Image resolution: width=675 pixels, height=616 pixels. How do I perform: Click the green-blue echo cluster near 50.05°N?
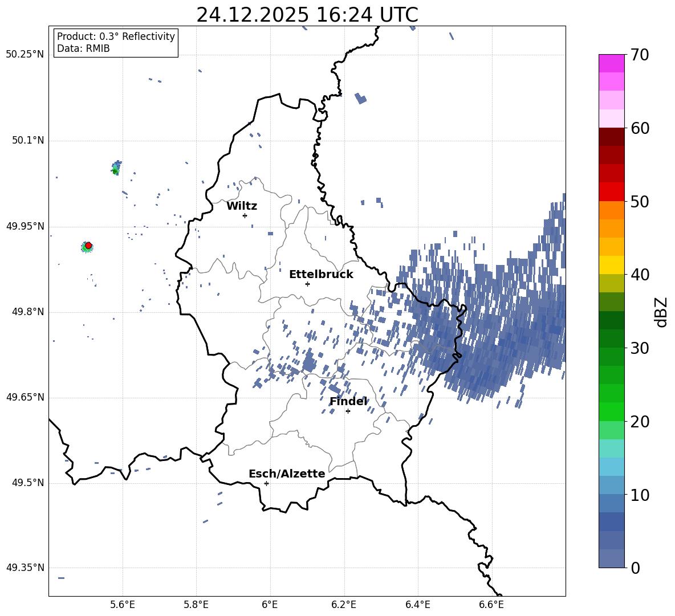(x=116, y=168)
